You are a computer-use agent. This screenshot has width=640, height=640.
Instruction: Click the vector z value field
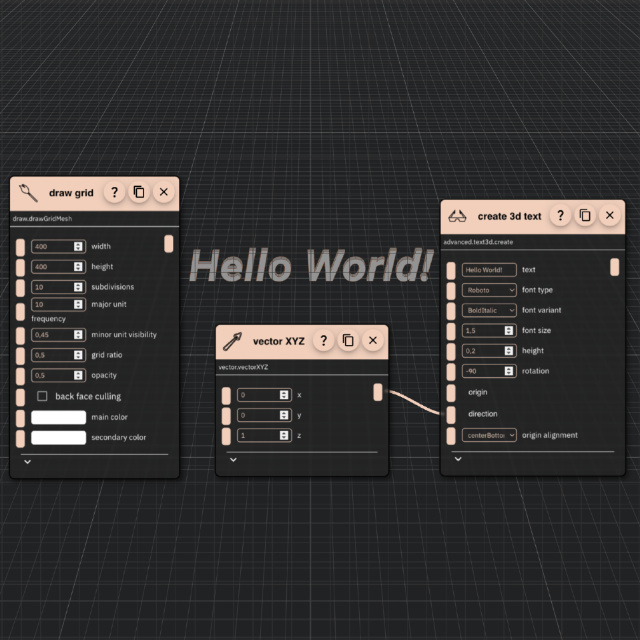click(x=264, y=436)
